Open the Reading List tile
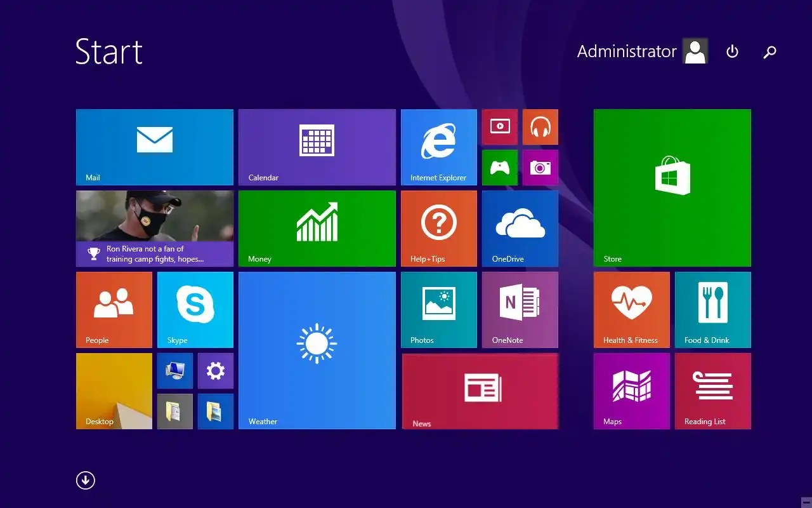 click(x=713, y=391)
